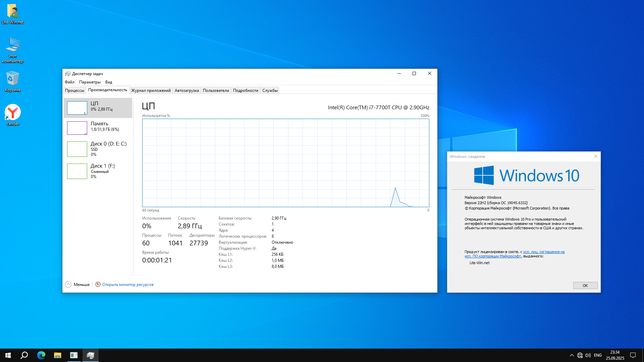The height and width of the screenshot is (362, 644).
Task: Open the Файл menu
Action: tap(69, 82)
